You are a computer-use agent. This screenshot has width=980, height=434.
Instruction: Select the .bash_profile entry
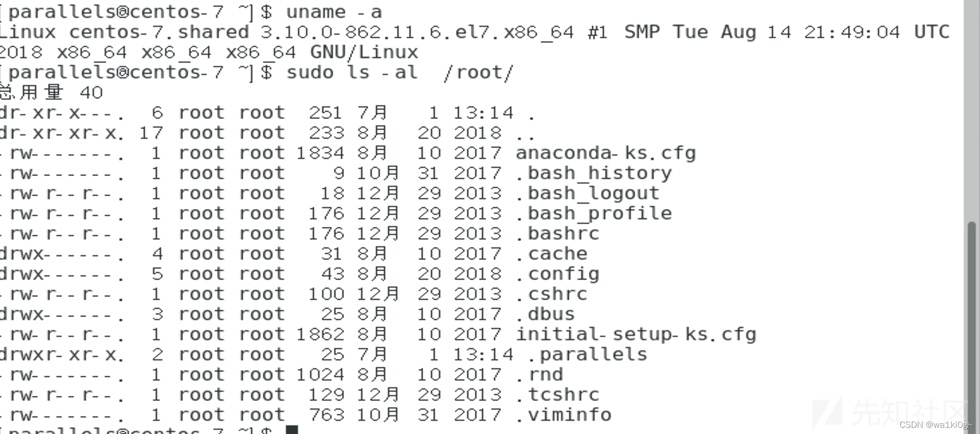[594, 214]
